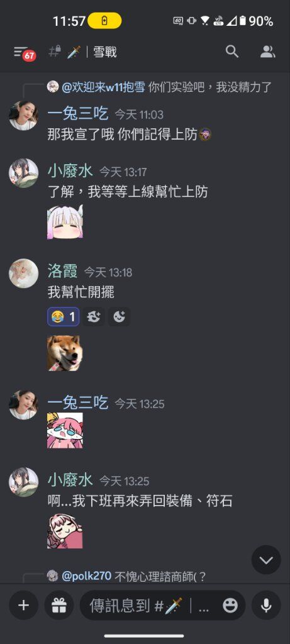290x644 pixels.
Task: Show the member list icon
Action: tap(267, 52)
